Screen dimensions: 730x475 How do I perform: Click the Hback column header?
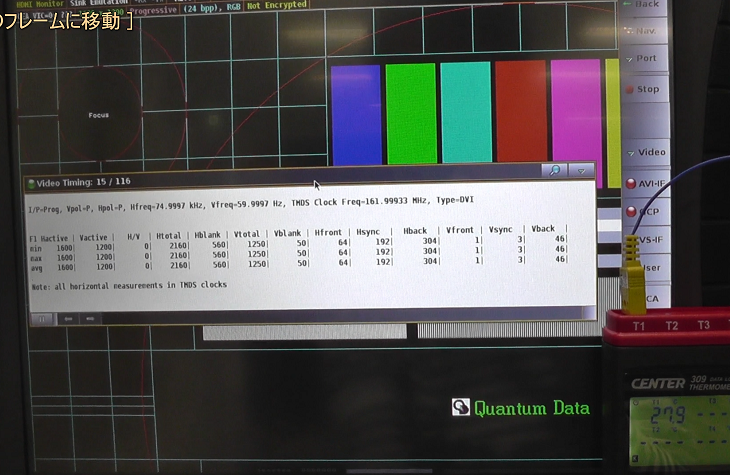(415, 231)
